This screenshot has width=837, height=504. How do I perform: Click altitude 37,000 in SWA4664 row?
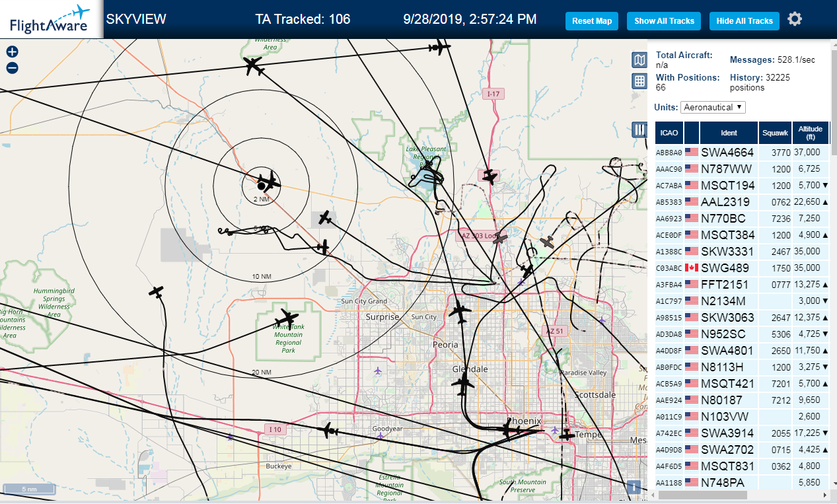click(807, 152)
